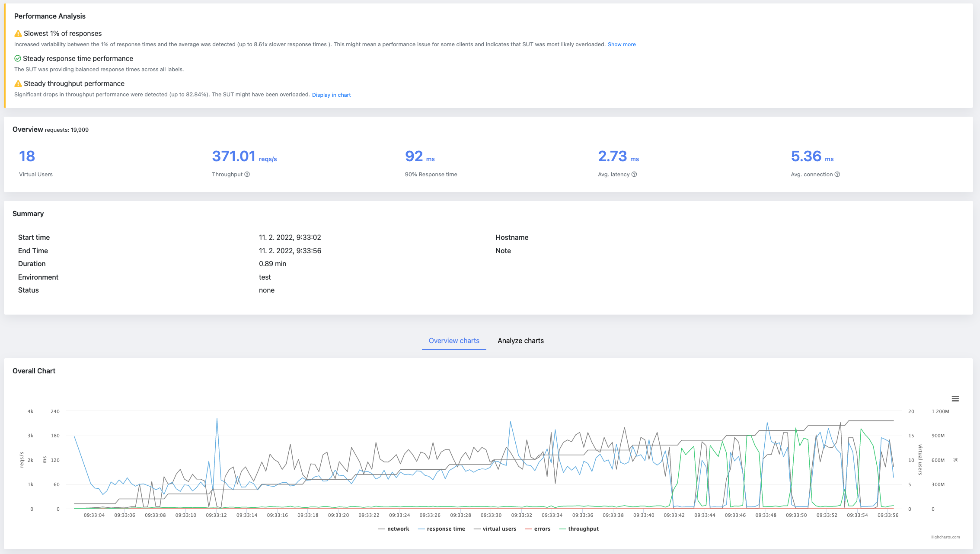The height and width of the screenshot is (554, 980).
Task: Click the Duration value 0.89 min
Action: (272, 264)
